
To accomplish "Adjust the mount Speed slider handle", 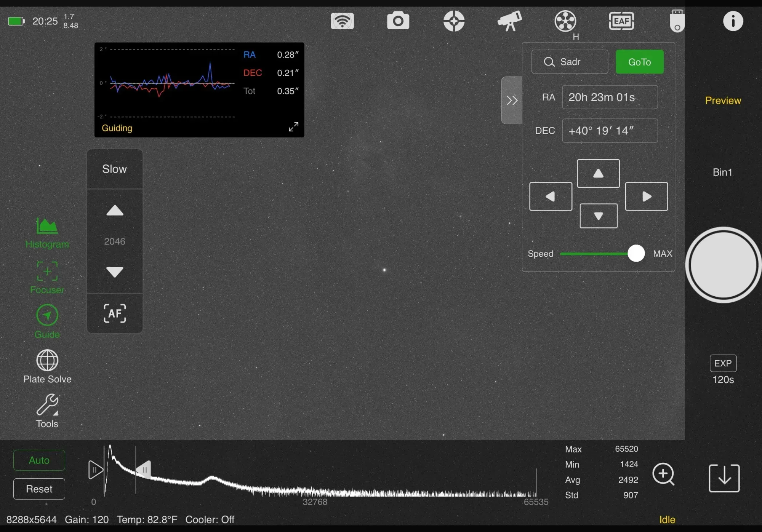I will 636,254.
